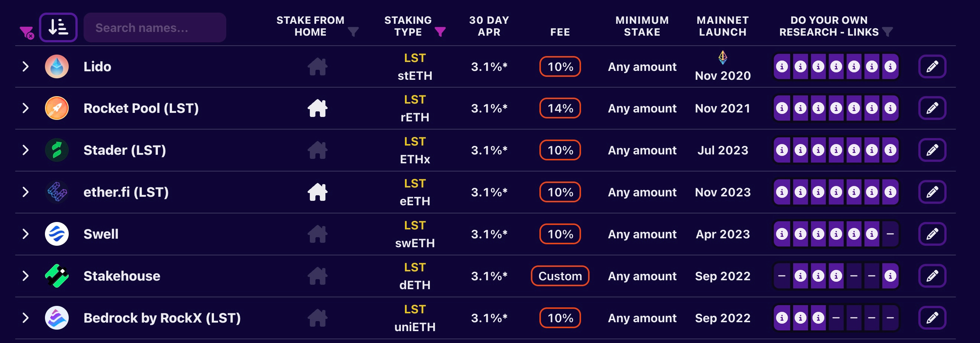Click the Lido logo icon

[x=57, y=66]
